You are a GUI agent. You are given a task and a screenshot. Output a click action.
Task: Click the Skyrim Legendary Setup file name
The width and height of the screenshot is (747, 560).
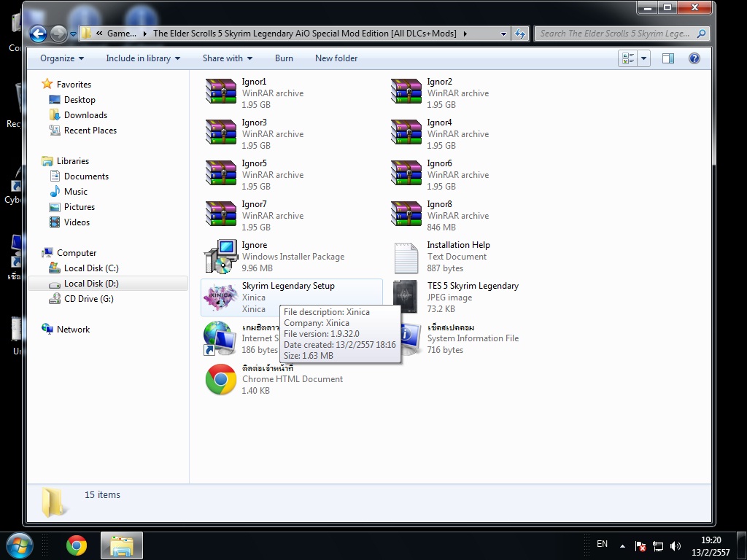pyautogui.click(x=288, y=286)
